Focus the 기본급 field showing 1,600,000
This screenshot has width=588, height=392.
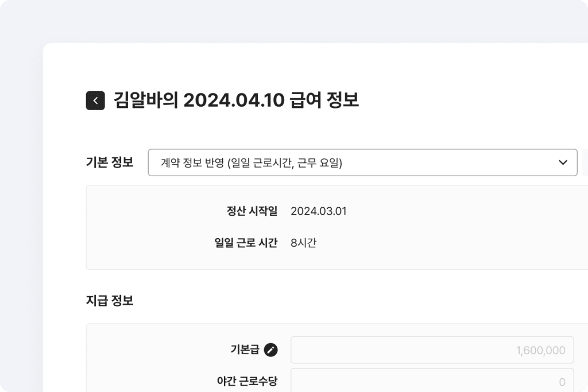pos(432,350)
